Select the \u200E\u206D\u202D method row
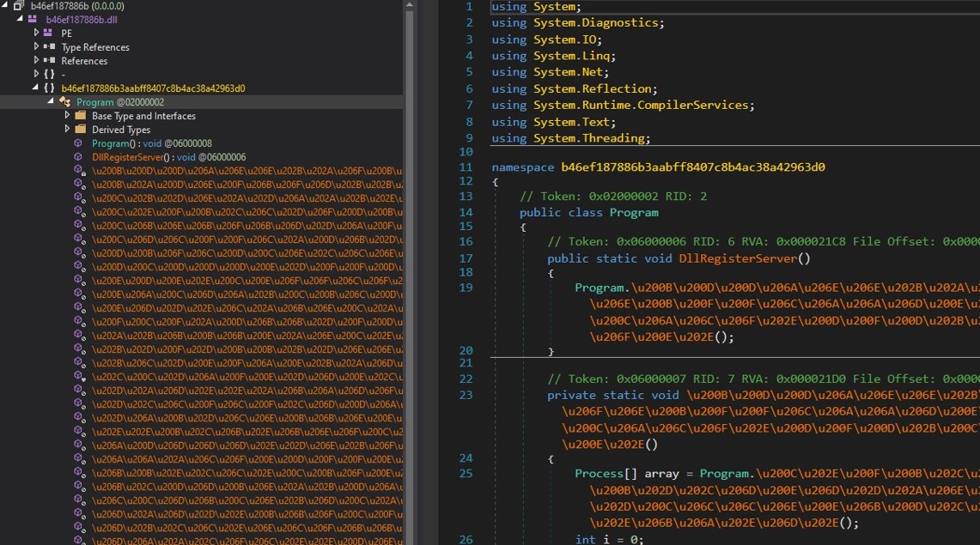 click(x=247, y=308)
